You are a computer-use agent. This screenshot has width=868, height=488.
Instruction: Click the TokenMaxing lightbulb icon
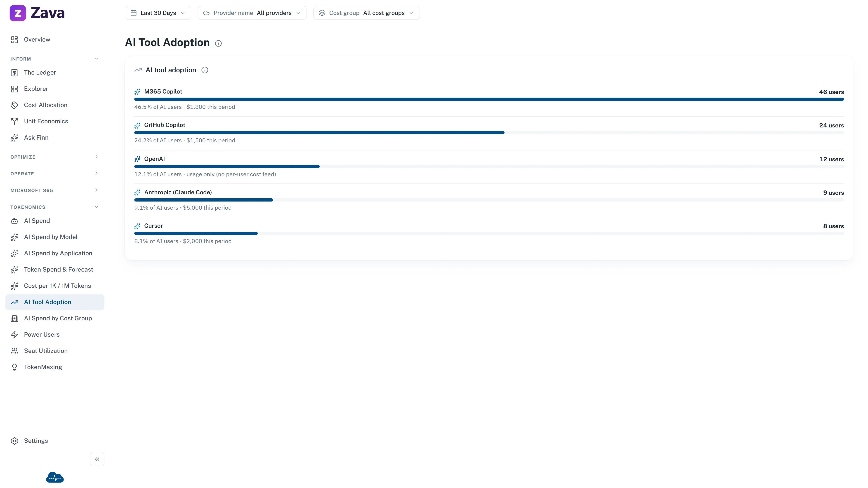14,367
